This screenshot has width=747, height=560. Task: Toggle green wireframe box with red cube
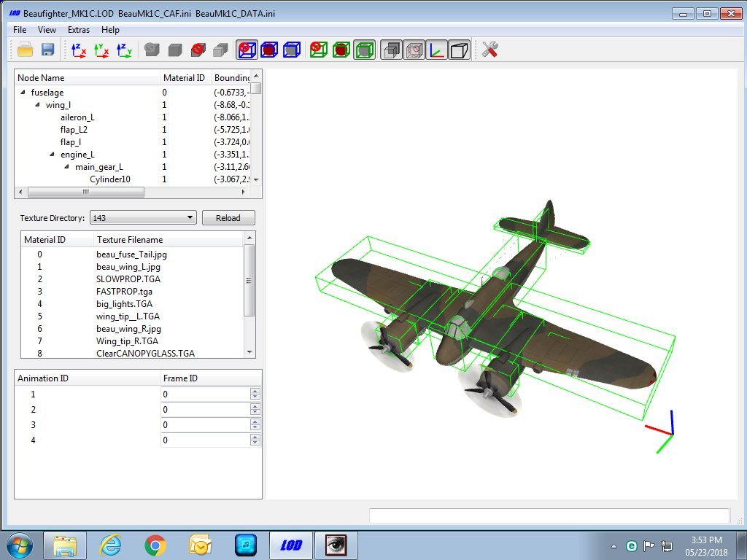[x=341, y=50]
